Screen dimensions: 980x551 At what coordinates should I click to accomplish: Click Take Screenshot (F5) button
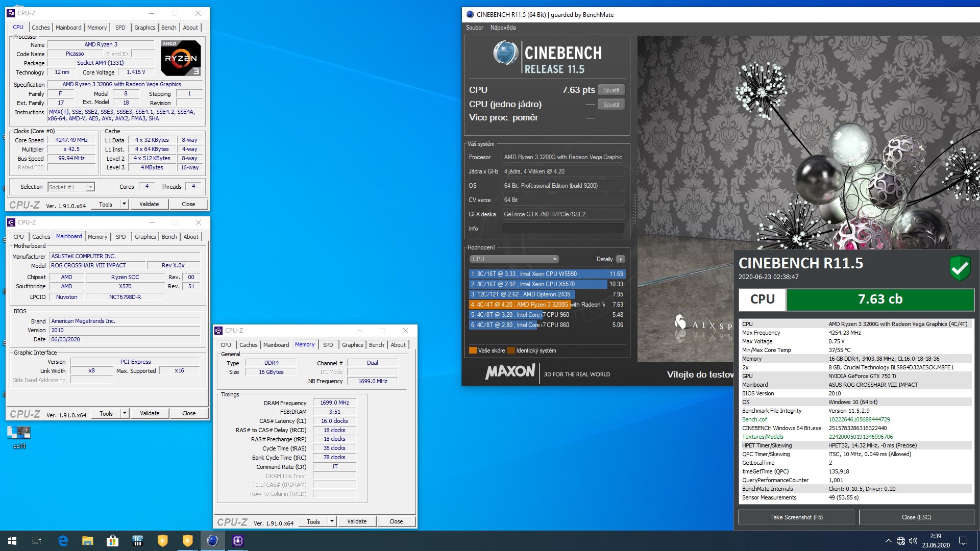[796, 517]
